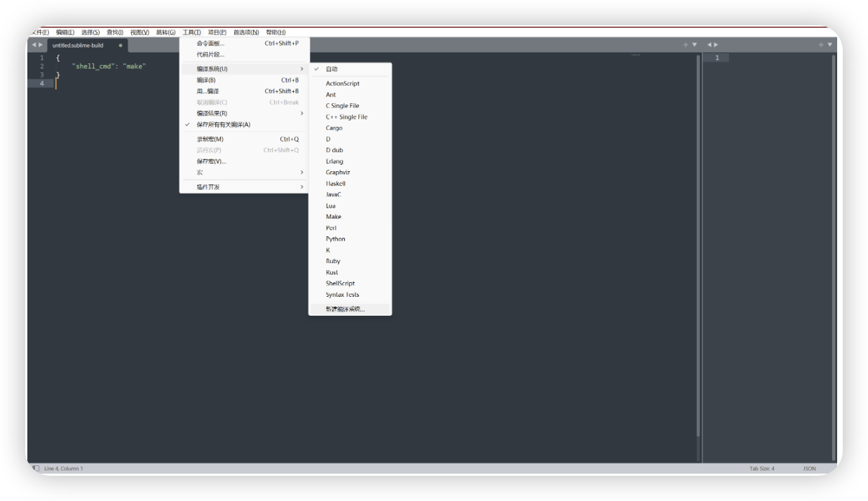Toggle the sidebar icon in the status bar
Image resolution: width=868 pixels, height=501 pixels.
(35, 468)
